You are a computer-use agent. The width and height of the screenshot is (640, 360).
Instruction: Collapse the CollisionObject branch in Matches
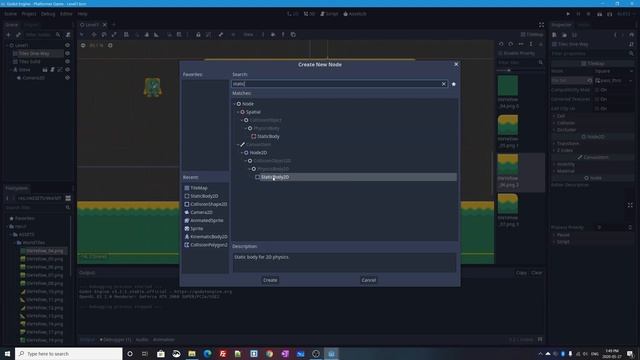pos(242,120)
